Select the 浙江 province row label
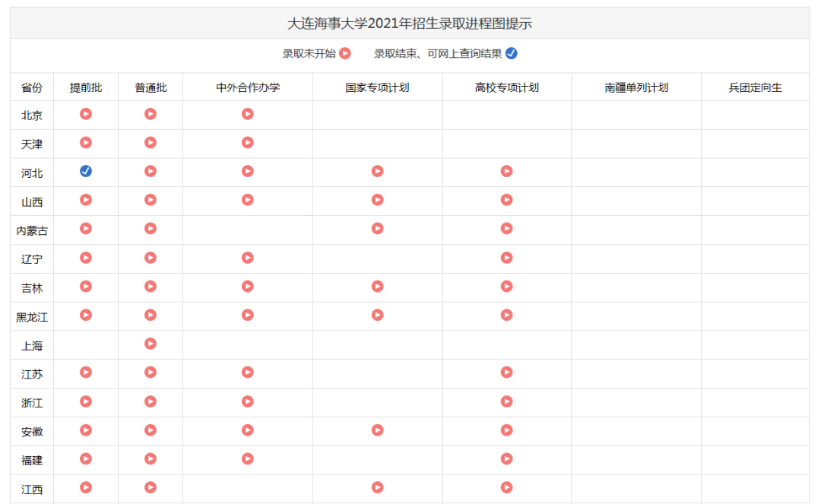Viewport: 821px width, 504px height. click(x=32, y=403)
